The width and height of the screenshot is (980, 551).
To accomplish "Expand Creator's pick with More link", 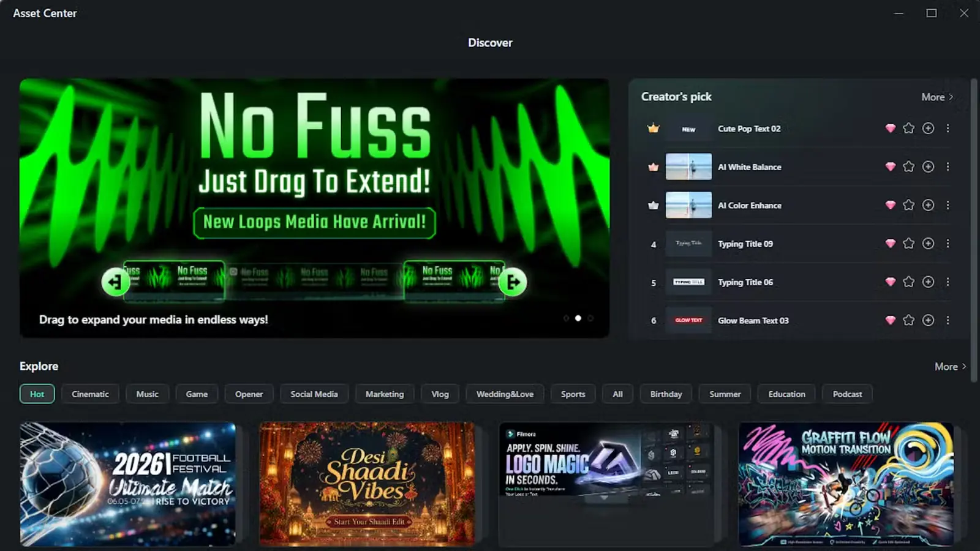I will click(937, 97).
